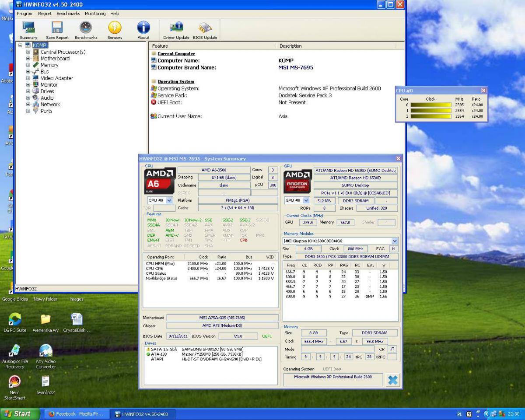Open the Monitoring menu
The width and height of the screenshot is (525, 420).
point(95,14)
